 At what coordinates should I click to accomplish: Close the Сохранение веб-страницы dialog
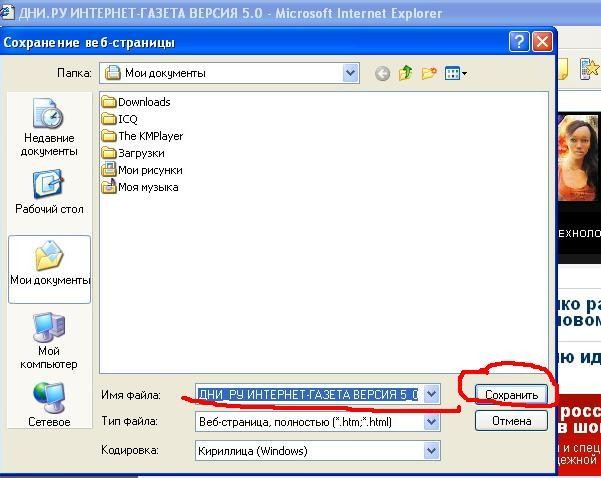pos(542,41)
